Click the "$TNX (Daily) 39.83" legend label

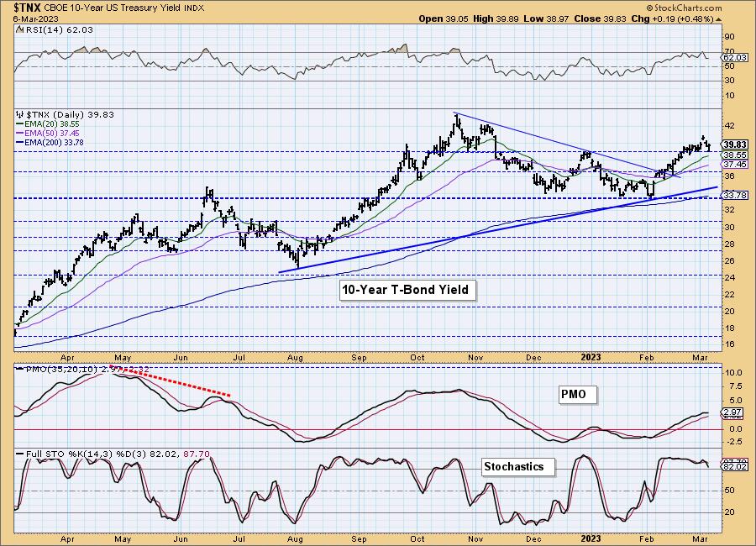coord(70,115)
